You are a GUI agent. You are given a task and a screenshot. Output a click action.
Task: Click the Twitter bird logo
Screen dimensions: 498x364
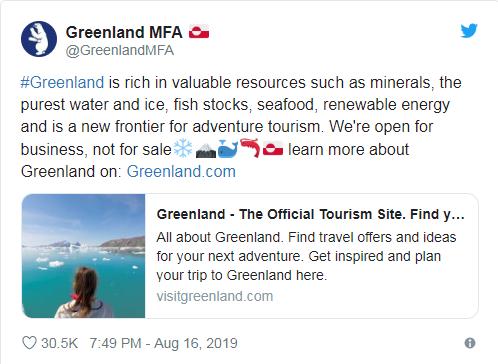(x=469, y=31)
